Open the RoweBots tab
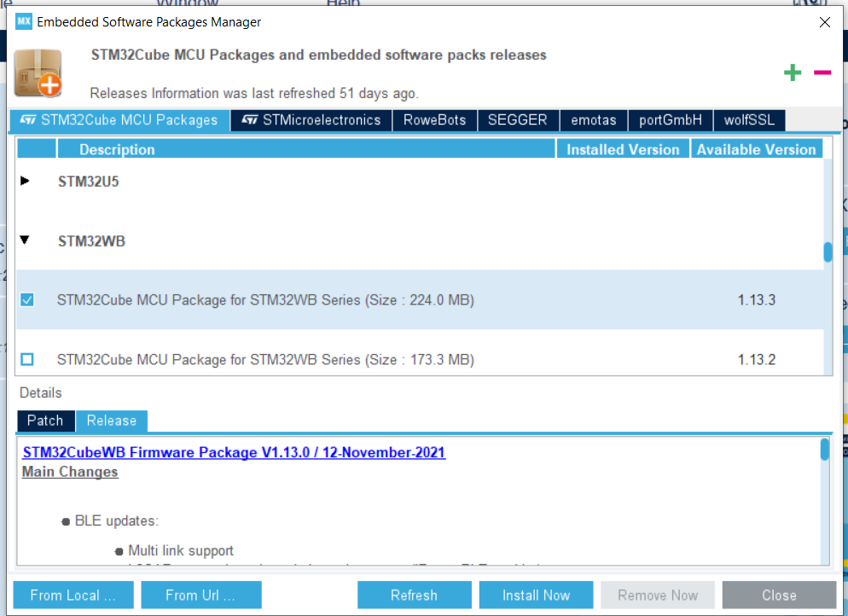 (434, 120)
